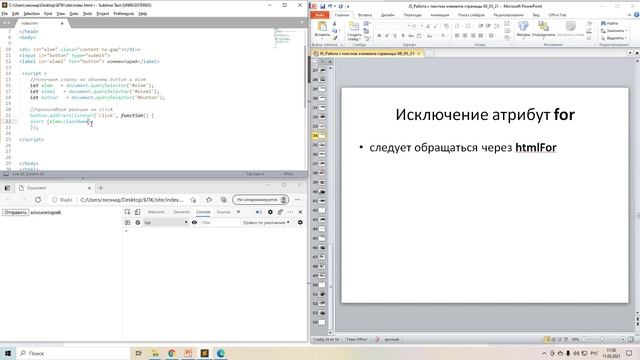Viewport: 640px width, 360px height.
Task: Open Edge Settings and more menu
Action: point(298,200)
